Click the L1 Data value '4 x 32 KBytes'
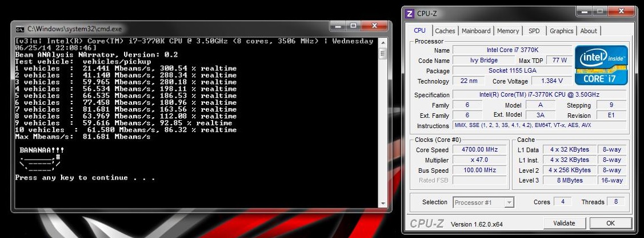Viewport: 644px width, 238px height. click(569, 150)
